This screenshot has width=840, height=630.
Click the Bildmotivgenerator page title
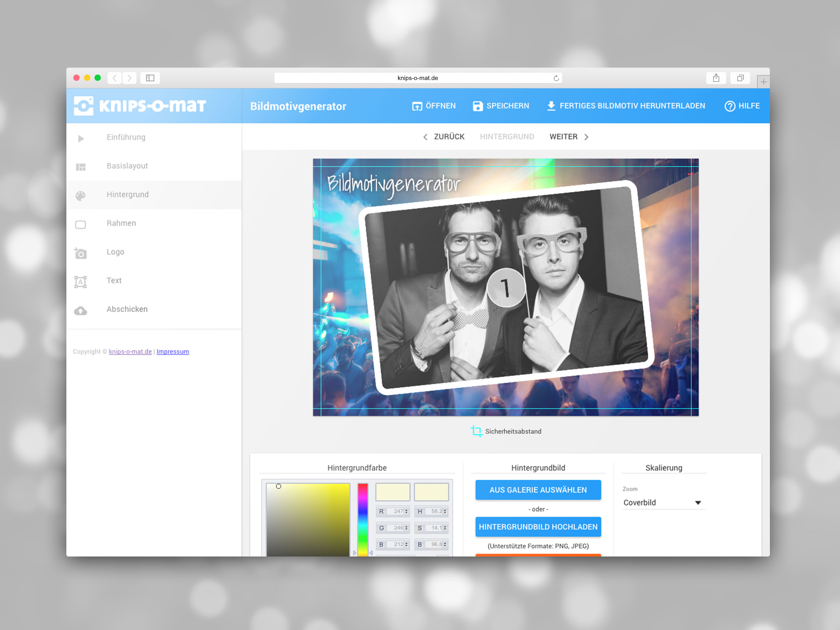298,106
